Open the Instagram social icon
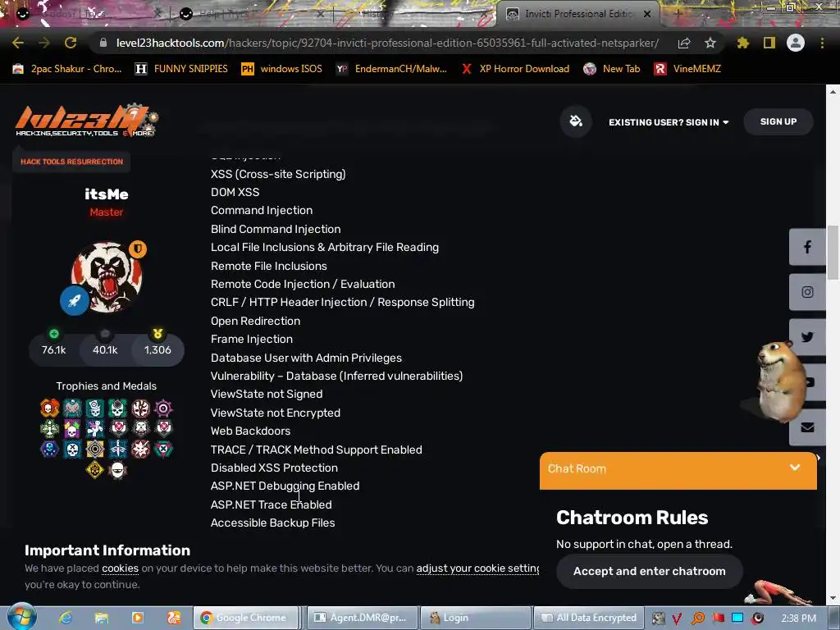The width and height of the screenshot is (840, 630). [807, 292]
